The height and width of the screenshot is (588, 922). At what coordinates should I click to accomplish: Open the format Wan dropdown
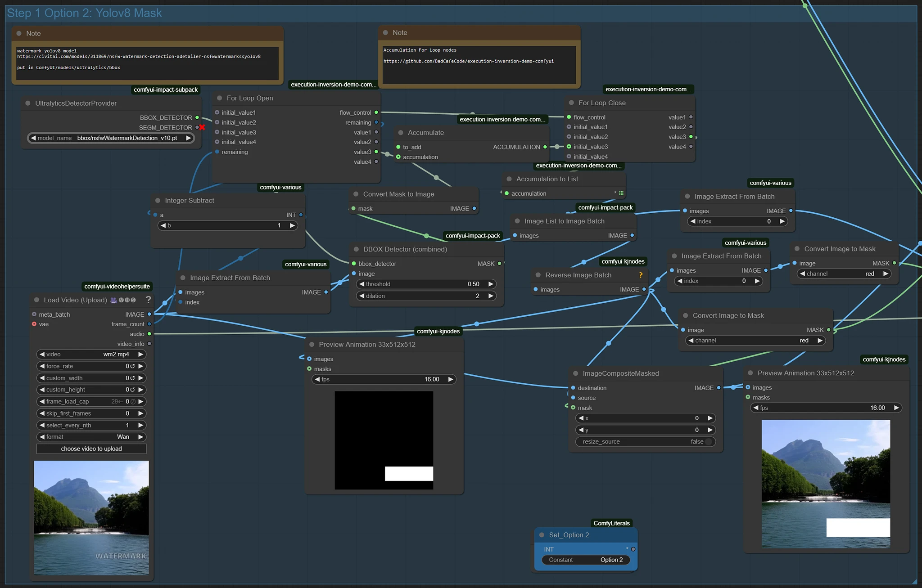[91, 437]
